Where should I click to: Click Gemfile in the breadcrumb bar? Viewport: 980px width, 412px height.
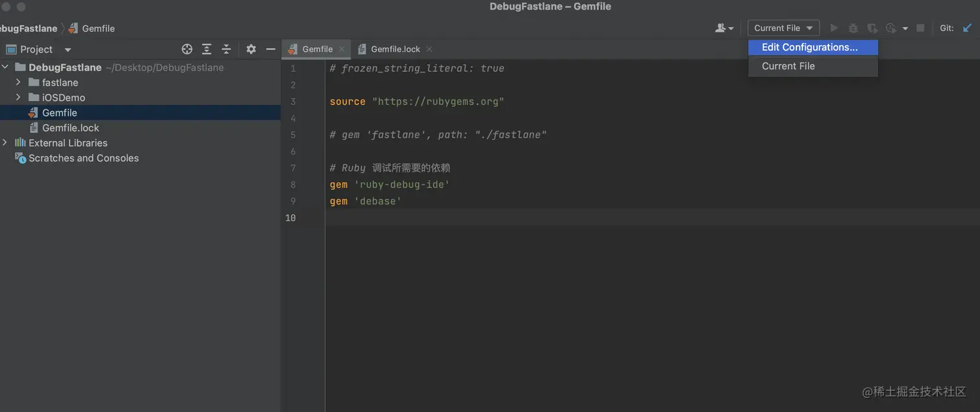click(97, 28)
